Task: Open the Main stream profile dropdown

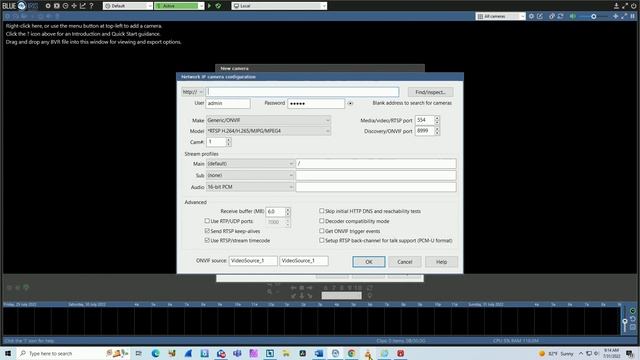Action: 250,164
